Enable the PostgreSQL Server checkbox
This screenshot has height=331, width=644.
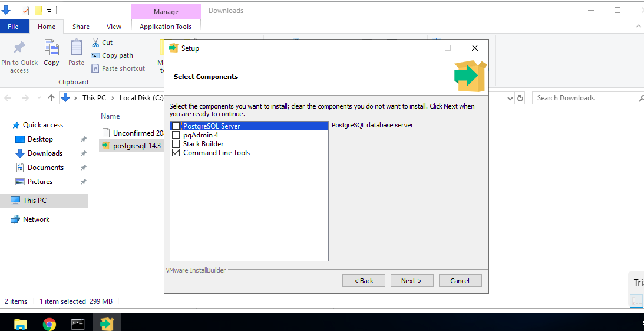pos(176,126)
